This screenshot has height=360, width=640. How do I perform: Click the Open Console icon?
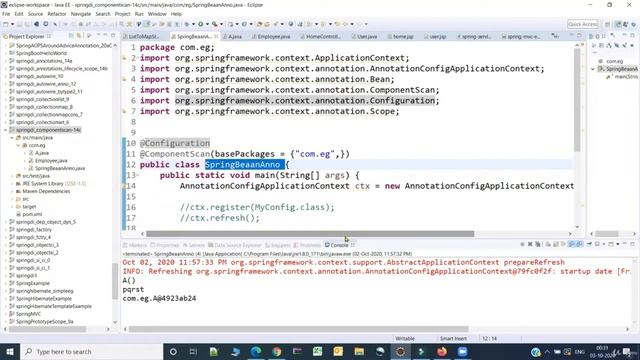tap(611, 244)
